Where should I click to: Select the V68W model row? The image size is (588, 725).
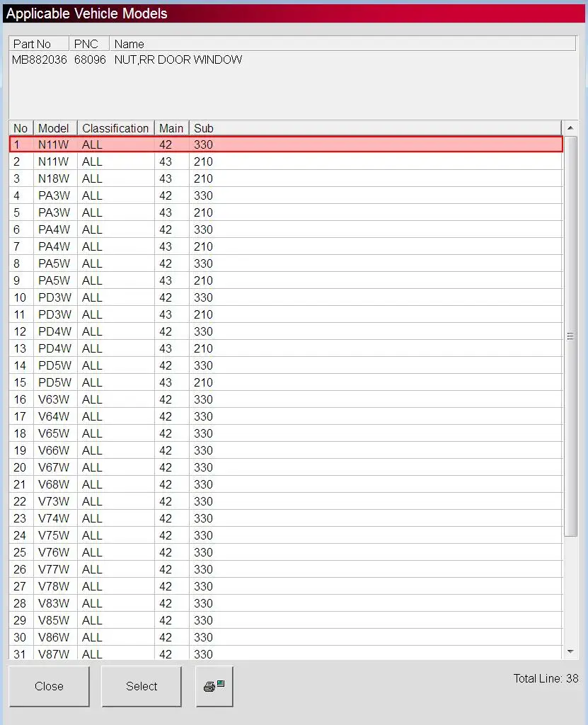286,484
